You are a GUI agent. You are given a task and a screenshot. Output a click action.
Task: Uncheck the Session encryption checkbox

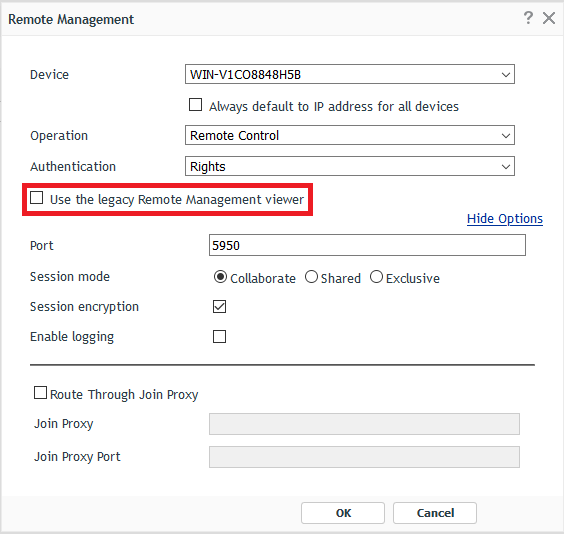point(219,307)
